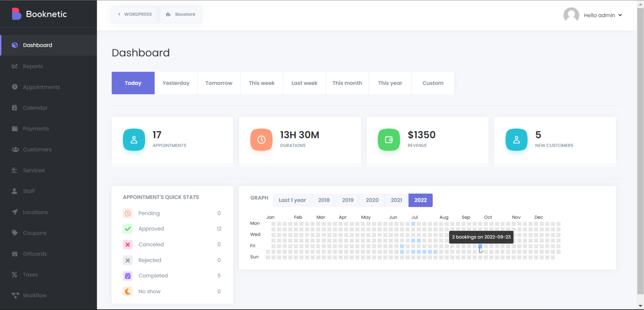Select the Staff icon in the sidebar
This screenshot has height=310, width=644.
(x=15, y=191)
